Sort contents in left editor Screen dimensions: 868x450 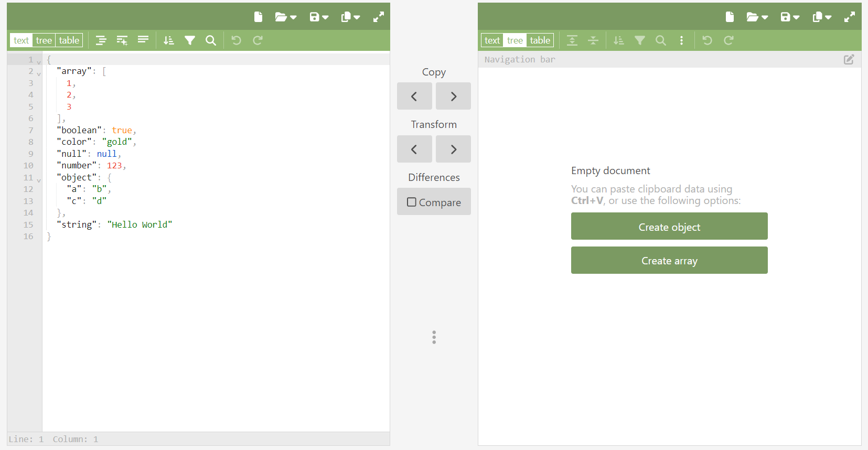pyautogui.click(x=168, y=40)
